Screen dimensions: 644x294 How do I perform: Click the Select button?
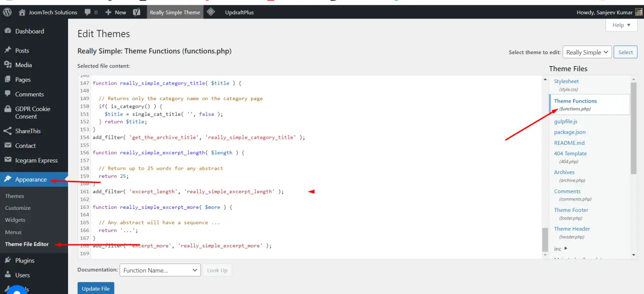[x=625, y=52]
